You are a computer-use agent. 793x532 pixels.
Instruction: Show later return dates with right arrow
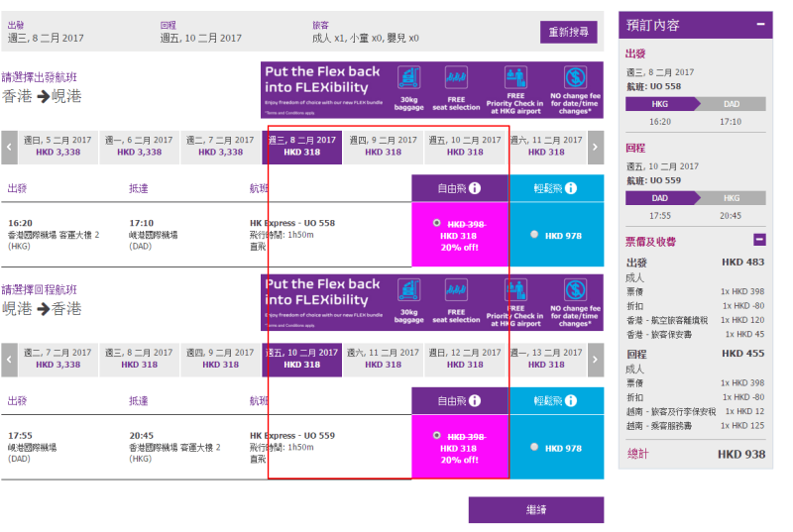pos(596,360)
